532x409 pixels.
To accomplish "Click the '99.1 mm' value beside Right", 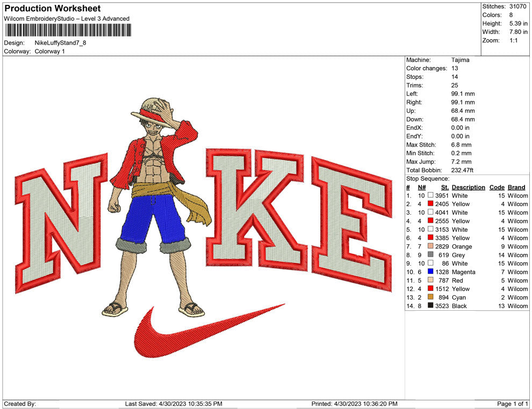I will (x=463, y=103).
